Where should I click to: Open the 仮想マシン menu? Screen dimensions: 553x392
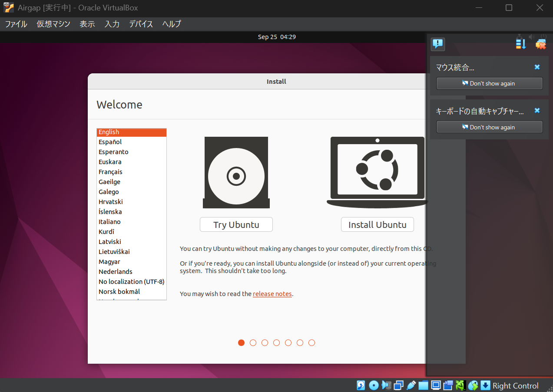(x=53, y=24)
